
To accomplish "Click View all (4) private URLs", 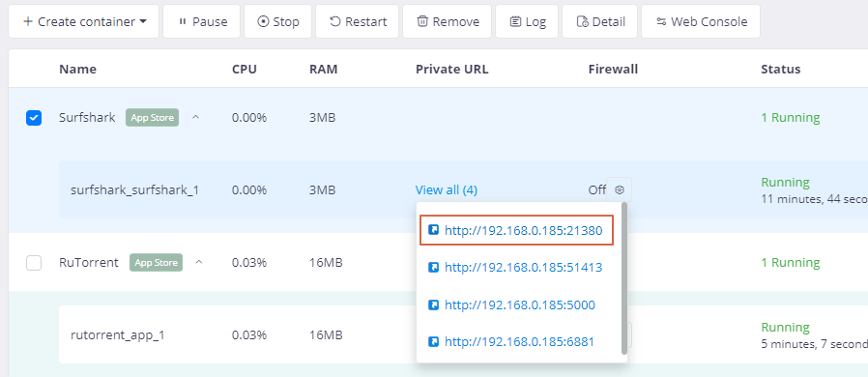I will click(447, 189).
